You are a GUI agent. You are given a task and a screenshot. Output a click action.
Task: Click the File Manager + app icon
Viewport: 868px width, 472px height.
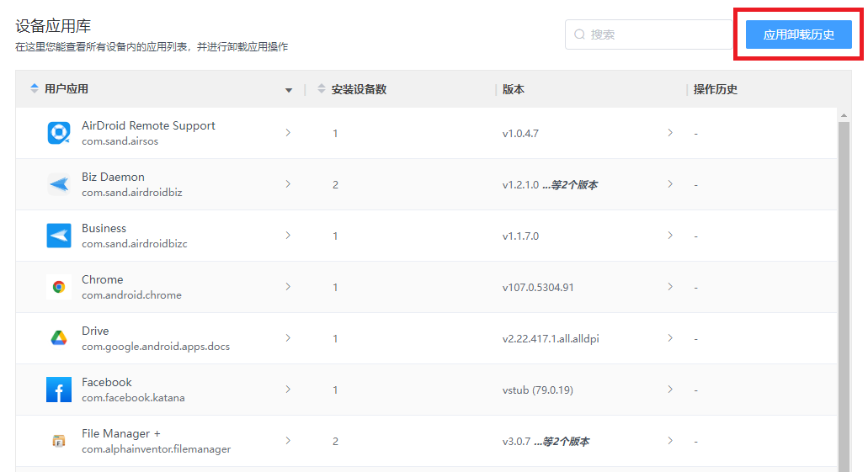tap(59, 441)
